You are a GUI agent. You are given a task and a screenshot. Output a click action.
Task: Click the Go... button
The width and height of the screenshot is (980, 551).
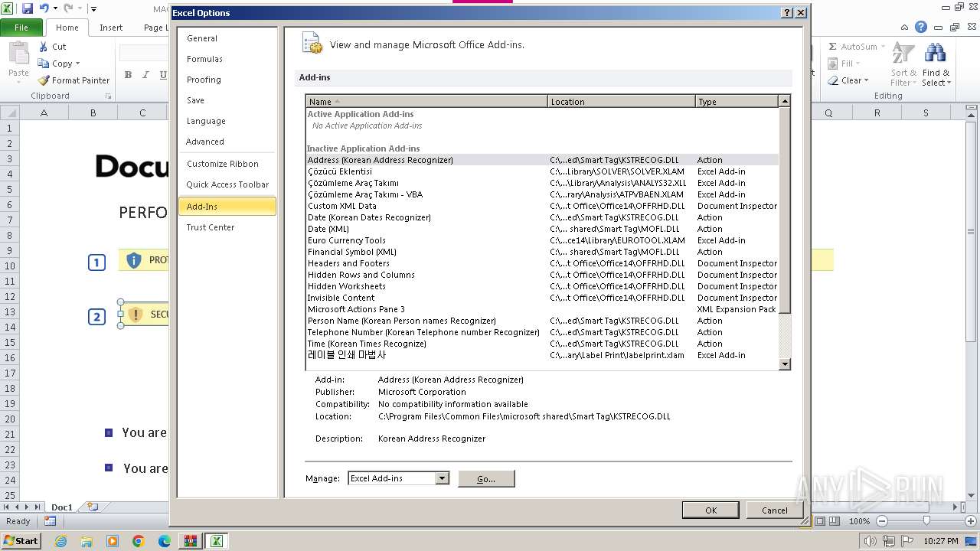pos(486,478)
